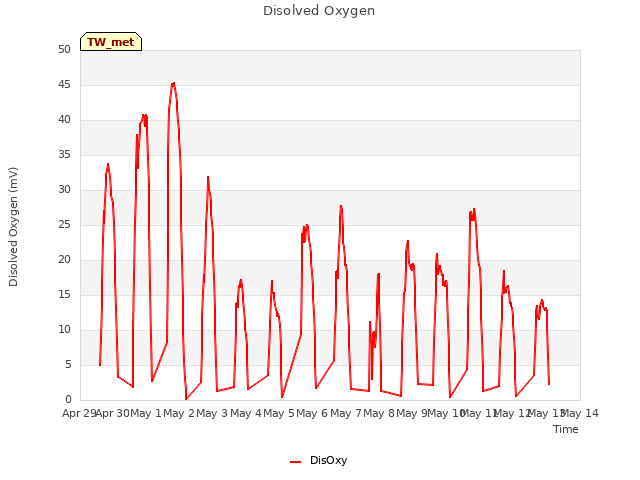Click the May 5 date tick label
Viewport: 640px width, 480px height.
[x=279, y=413]
